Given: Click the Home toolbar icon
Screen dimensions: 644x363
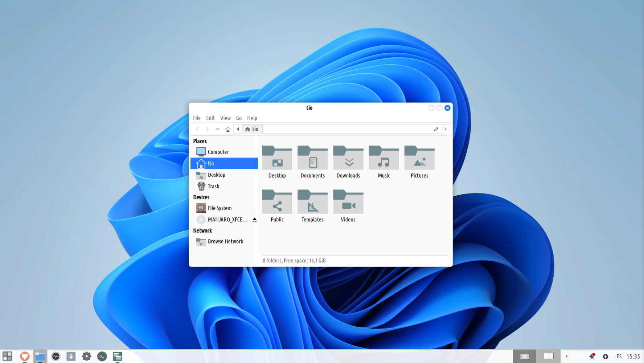Looking at the screenshot, I should [x=228, y=129].
